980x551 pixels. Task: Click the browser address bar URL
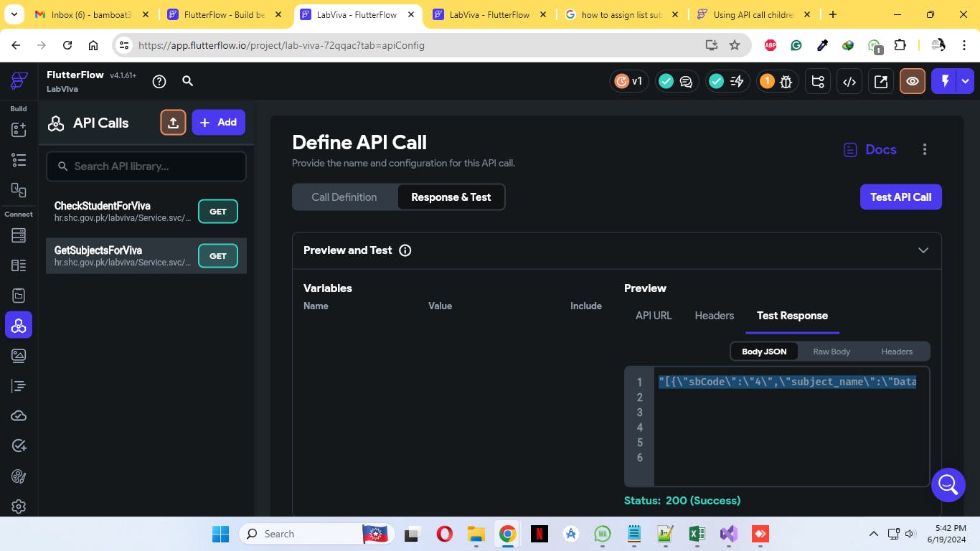point(281,45)
